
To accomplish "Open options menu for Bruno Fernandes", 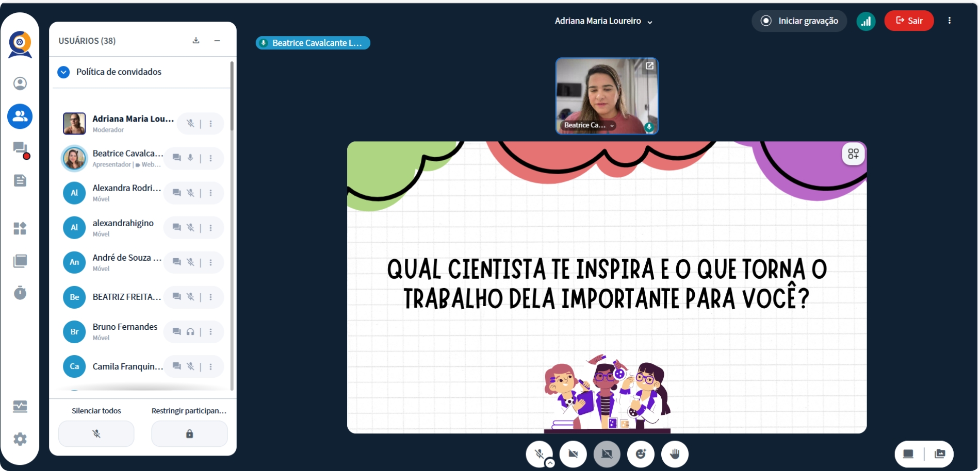I will 210,332.
